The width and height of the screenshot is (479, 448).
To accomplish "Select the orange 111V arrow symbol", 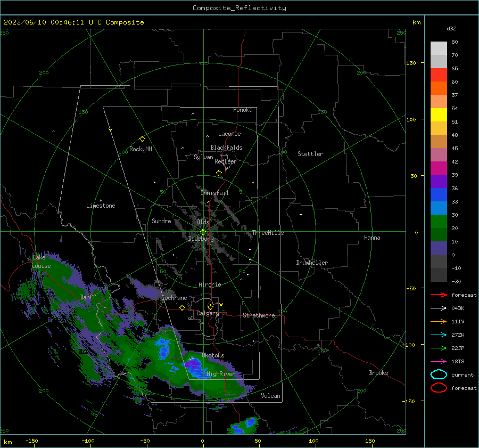I will pyautogui.click(x=439, y=321).
